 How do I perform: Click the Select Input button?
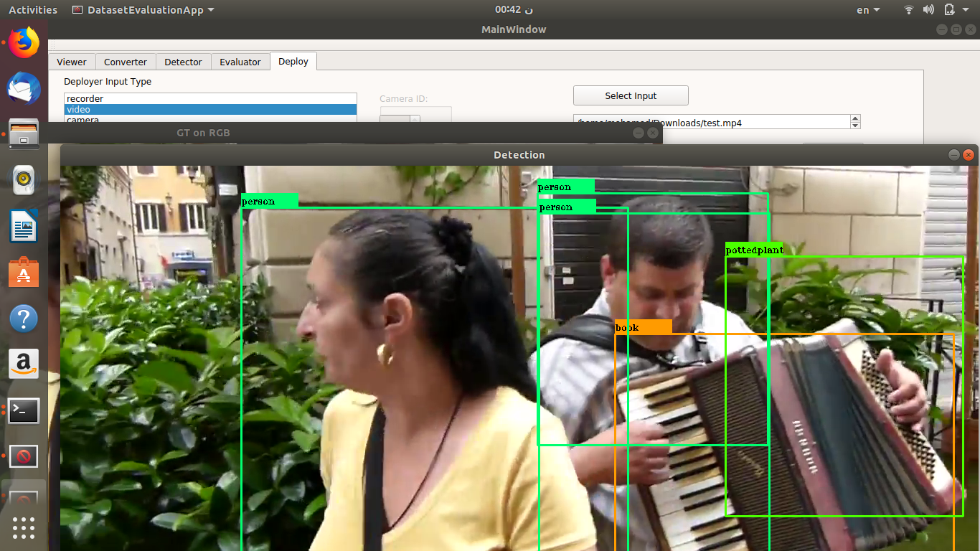tap(631, 95)
